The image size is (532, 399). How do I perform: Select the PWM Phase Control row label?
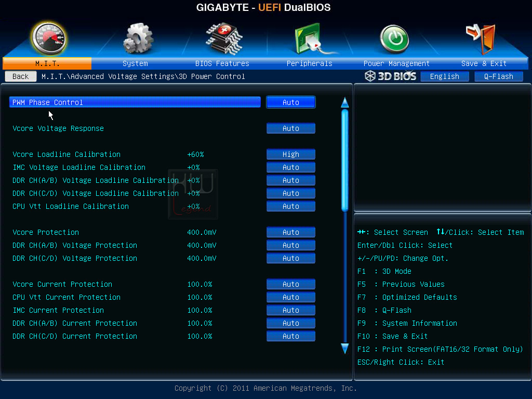pyautogui.click(x=47, y=102)
